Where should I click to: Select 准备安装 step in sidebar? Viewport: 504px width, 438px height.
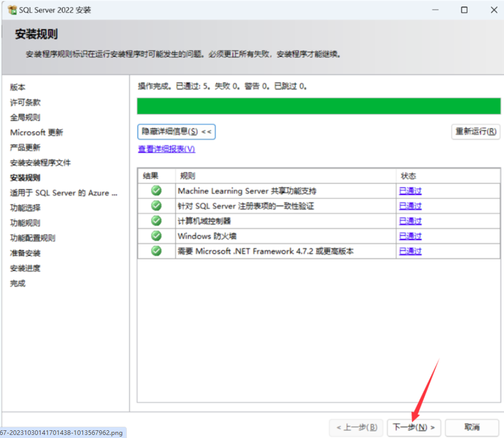click(x=25, y=253)
